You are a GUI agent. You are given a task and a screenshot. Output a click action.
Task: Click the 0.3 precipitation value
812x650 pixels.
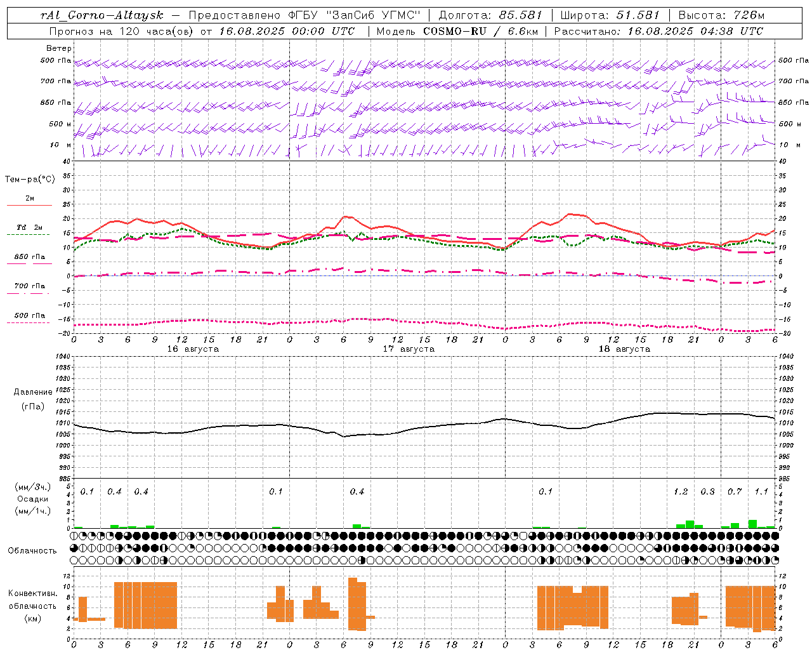click(707, 491)
